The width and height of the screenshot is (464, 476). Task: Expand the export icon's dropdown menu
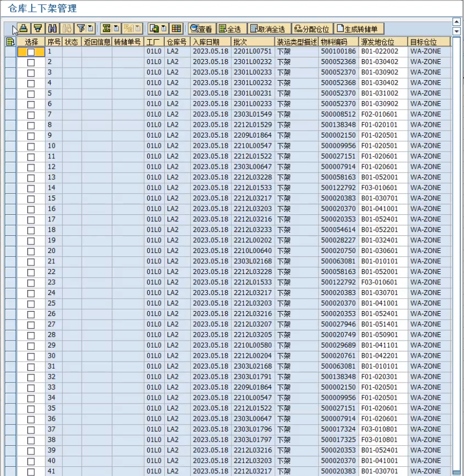click(x=164, y=29)
